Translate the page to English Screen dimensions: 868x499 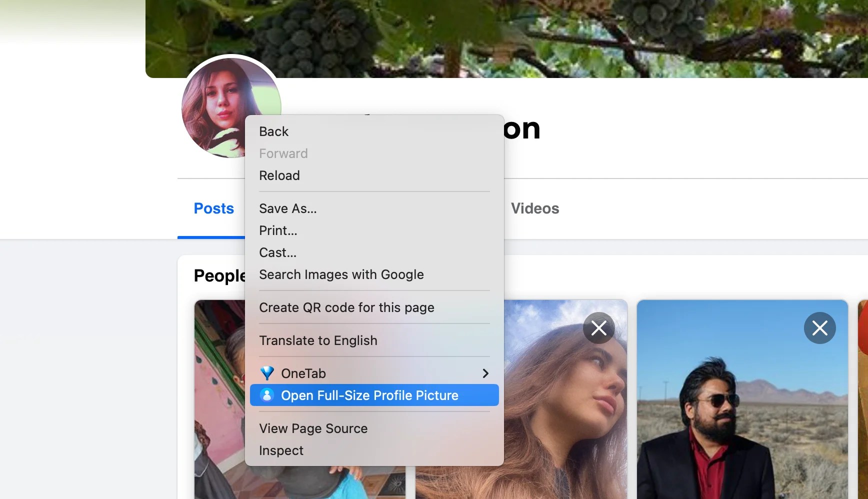click(318, 340)
